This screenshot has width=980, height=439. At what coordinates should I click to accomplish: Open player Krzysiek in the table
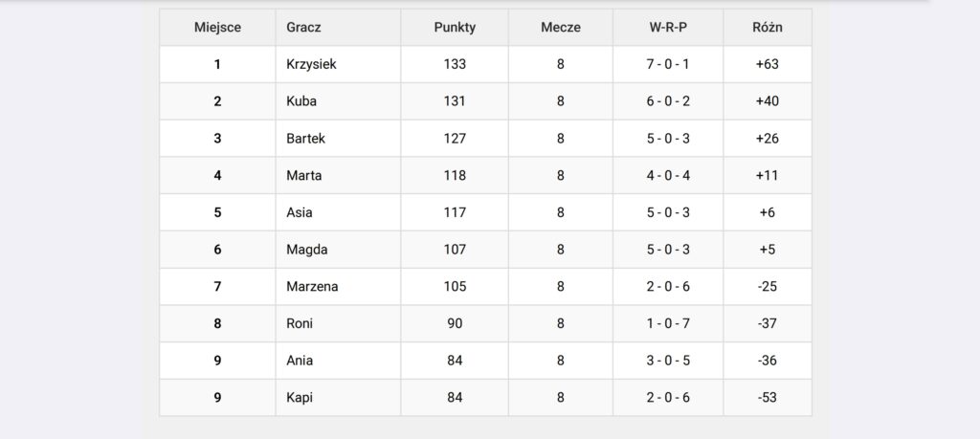311,64
